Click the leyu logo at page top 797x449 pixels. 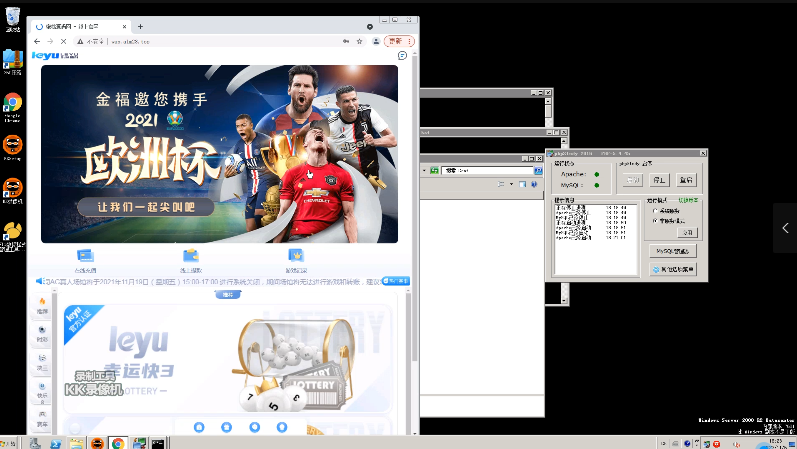tap(55, 55)
